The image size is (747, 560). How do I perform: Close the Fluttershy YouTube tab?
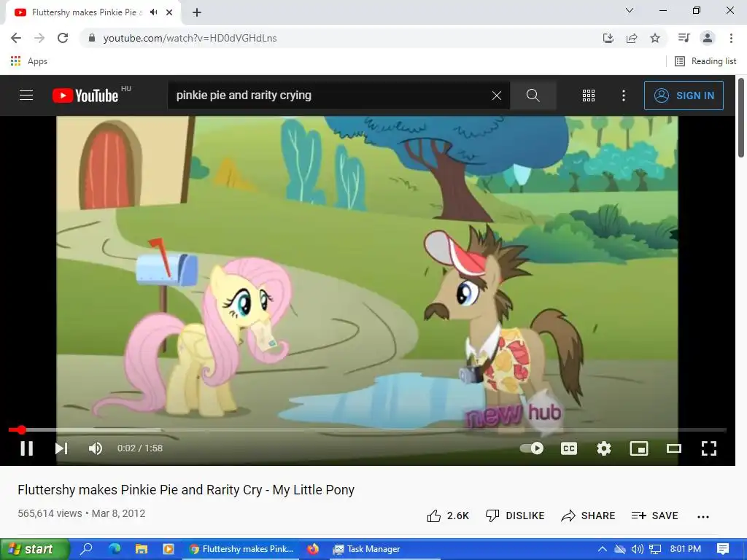[x=169, y=12]
